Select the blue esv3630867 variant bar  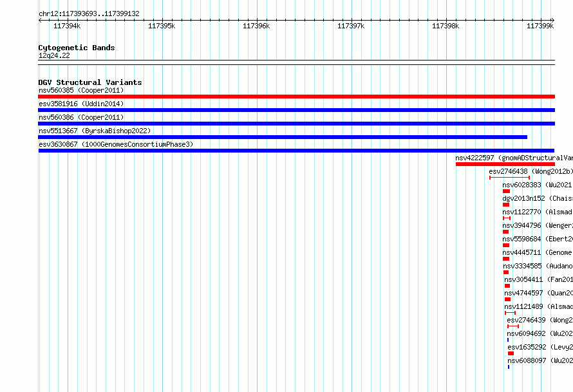pyautogui.click(x=296, y=151)
